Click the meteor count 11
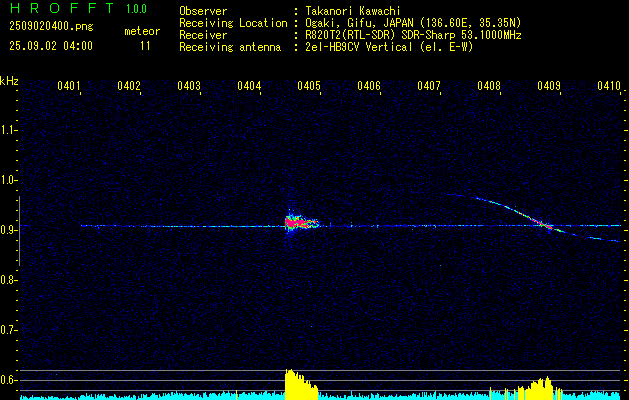 145,46
